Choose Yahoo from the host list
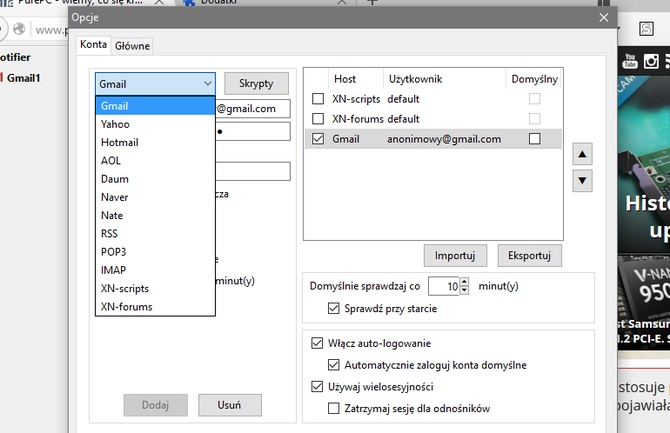 tap(155, 124)
